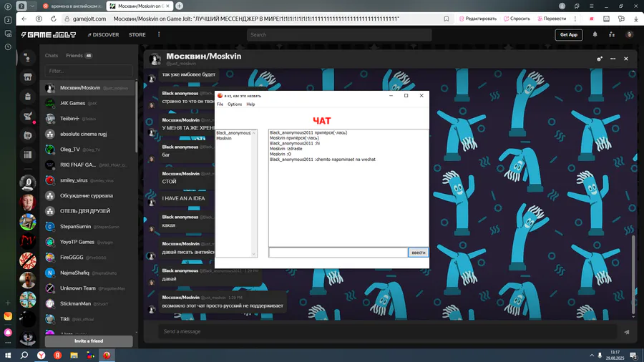The image size is (644, 362).
Task: Go back with the browser back arrow
Action: coord(24,19)
